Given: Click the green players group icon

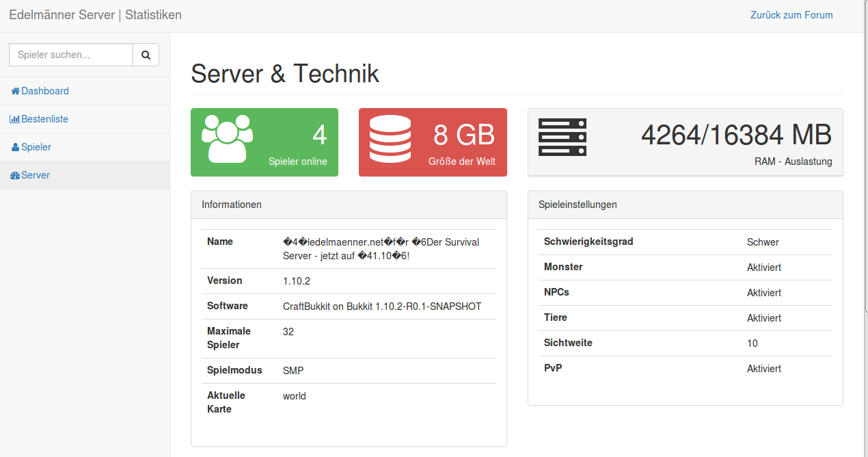Looking at the screenshot, I should 228,137.
